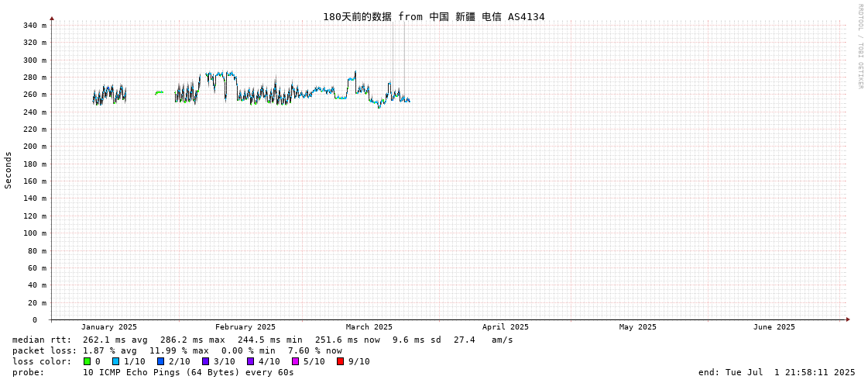Click the '240 m' y-axis tick label
This screenshot has width=868, height=383.
tap(35, 112)
